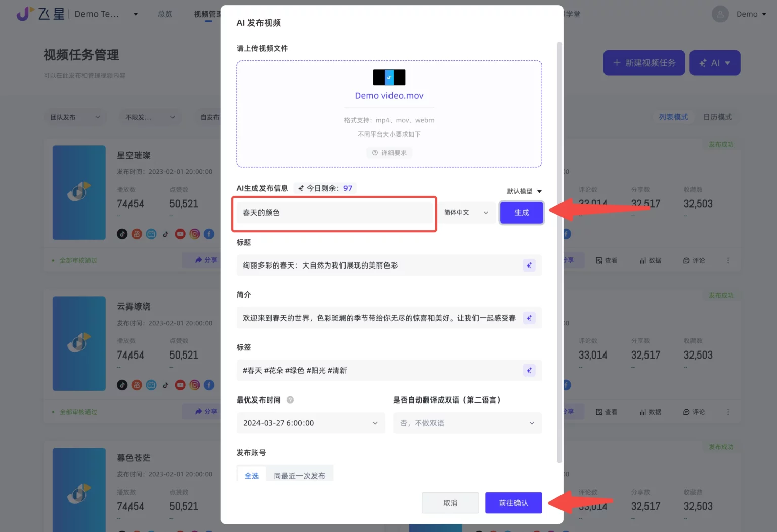Click the Kuaishou icon under 云雾缭绕

point(137,385)
